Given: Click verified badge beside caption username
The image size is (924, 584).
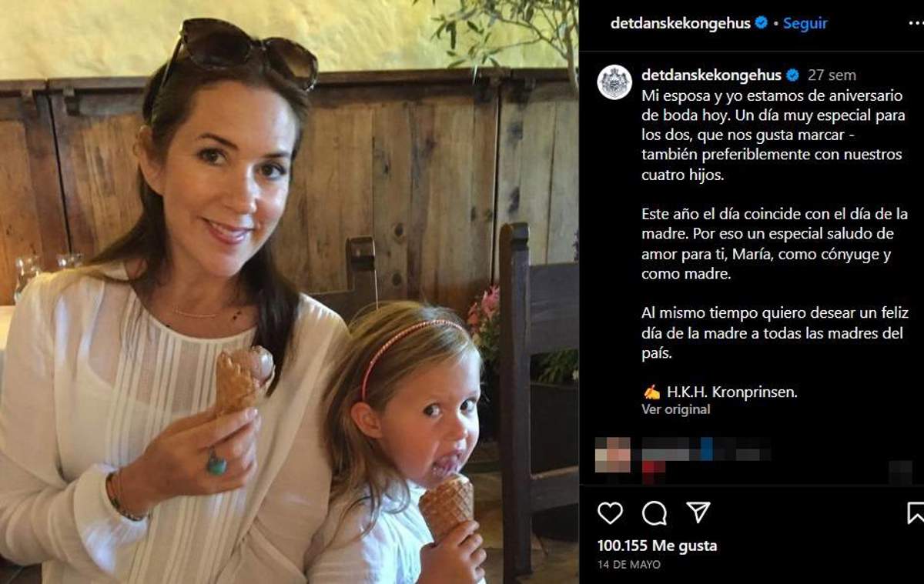Looking at the screenshot, I should click(792, 75).
